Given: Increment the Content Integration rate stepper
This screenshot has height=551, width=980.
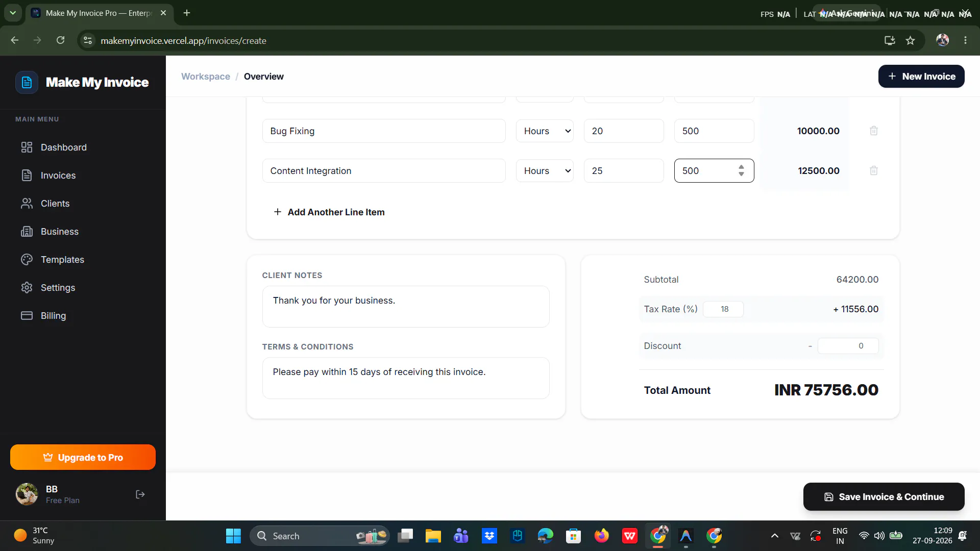Looking at the screenshot, I should coord(741,167).
